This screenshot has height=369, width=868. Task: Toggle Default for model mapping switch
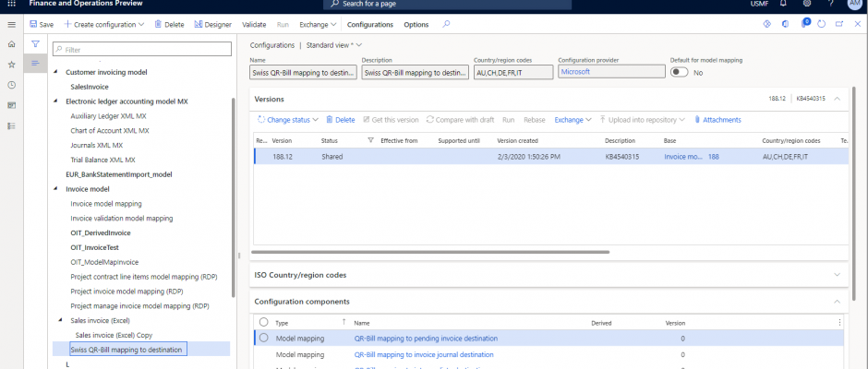[680, 72]
